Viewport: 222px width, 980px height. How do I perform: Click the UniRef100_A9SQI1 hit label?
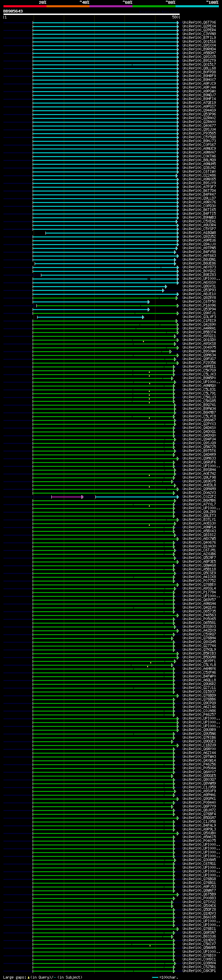pos(199,336)
